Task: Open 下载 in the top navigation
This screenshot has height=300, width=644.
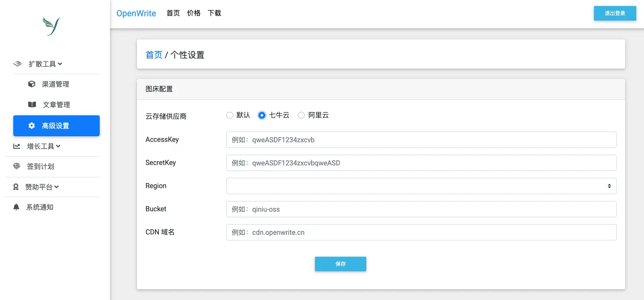Action: (x=214, y=13)
